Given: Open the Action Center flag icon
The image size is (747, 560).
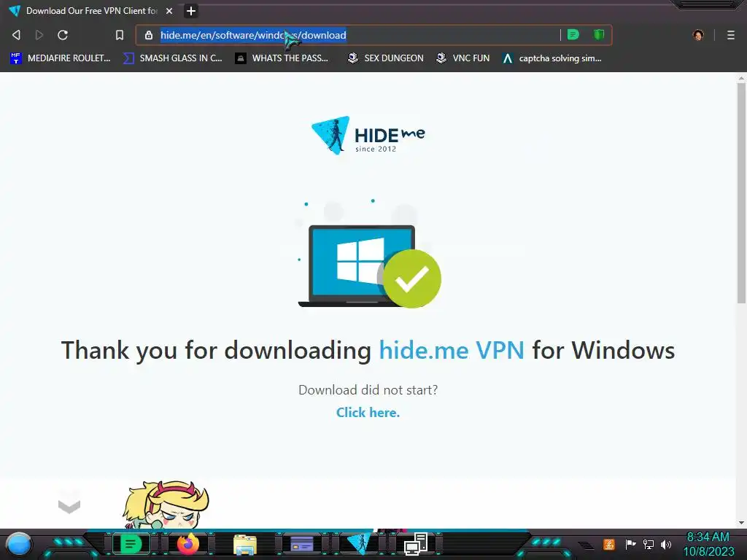Looking at the screenshot, I should [630, 544].
